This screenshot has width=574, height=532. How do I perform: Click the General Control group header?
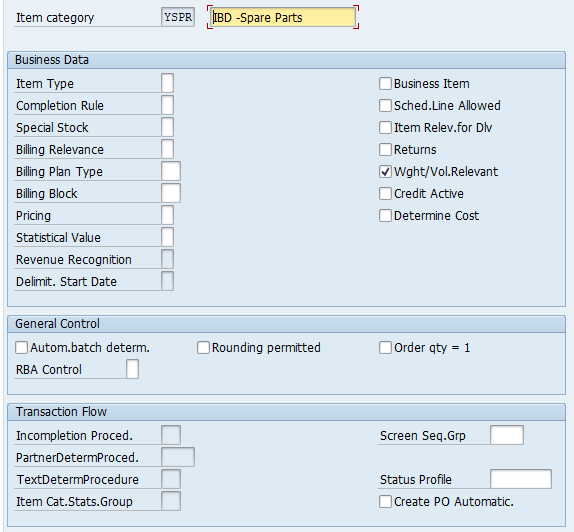click(286, 324)
